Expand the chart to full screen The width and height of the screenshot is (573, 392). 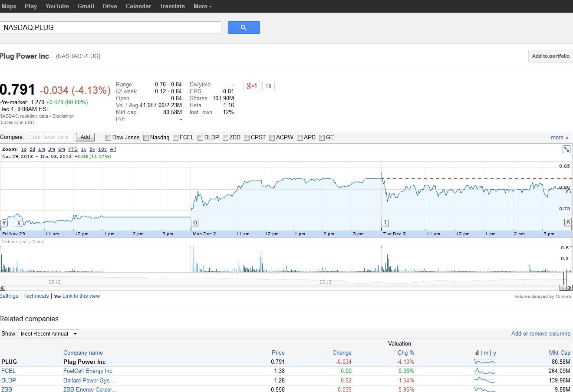click(x=566, y=149)
